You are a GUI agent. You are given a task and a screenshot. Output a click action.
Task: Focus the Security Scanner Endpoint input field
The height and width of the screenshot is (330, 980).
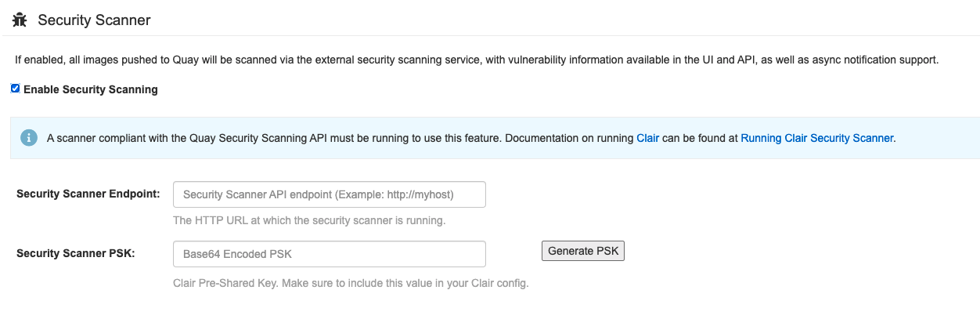[x=329, y=194]
